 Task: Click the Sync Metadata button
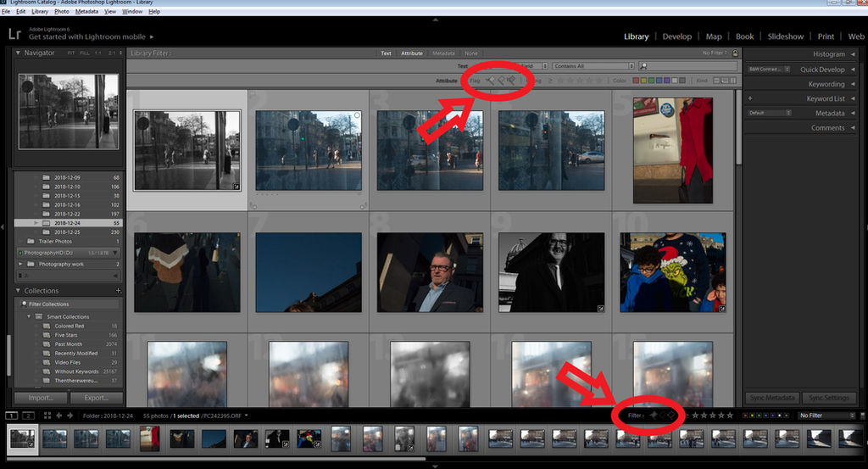[x=772, y=398]
